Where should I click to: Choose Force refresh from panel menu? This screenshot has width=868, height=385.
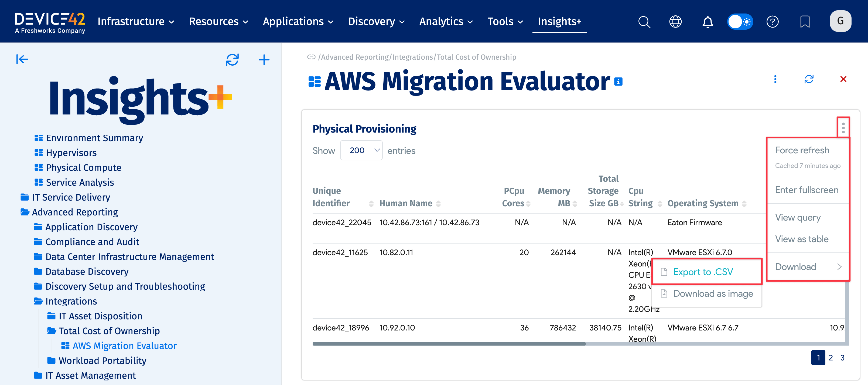click(x=802, y=150)
